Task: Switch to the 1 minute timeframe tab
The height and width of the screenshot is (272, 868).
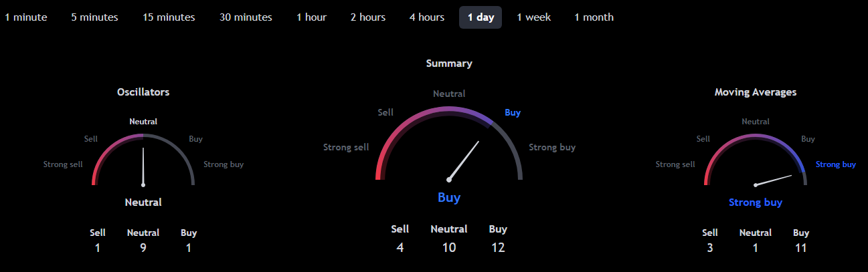Action: pyautogui.click(x=26, y=17)
